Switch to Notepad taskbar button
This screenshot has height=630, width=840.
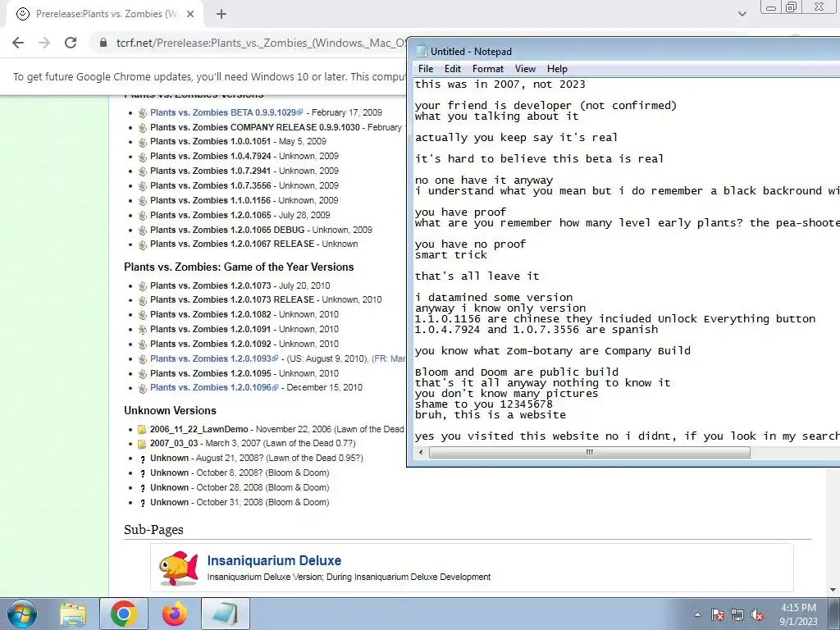(x=226, y=614)
